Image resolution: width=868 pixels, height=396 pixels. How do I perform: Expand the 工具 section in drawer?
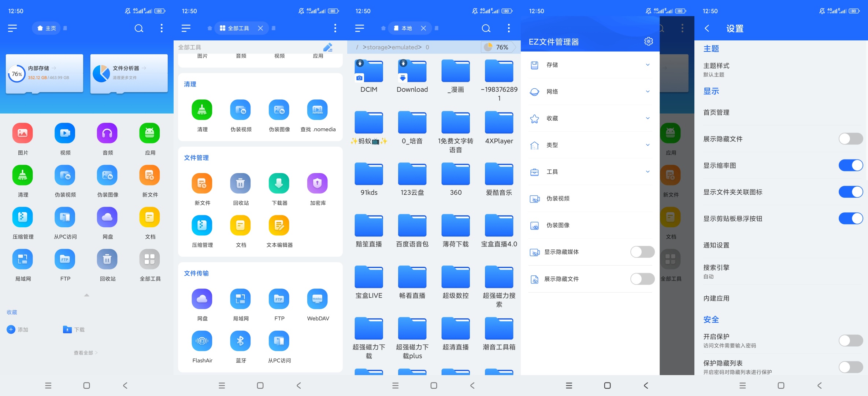click(x=590, y=172)
